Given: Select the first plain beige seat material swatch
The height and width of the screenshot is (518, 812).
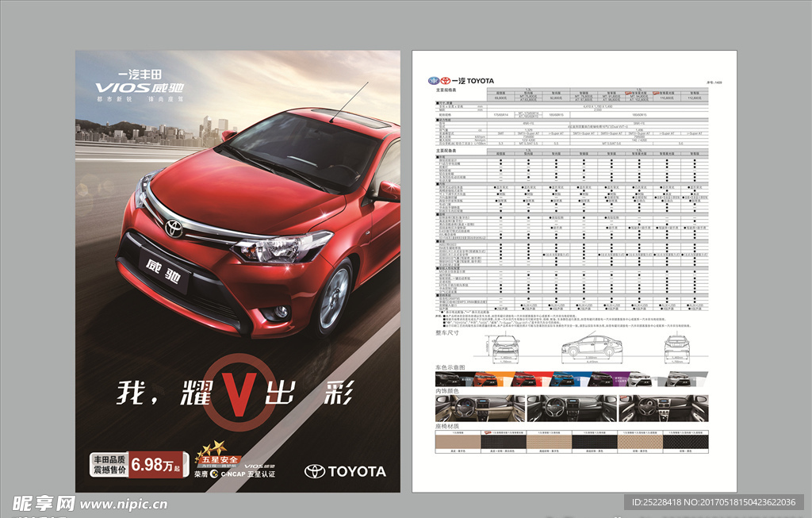Looking at the screenshot, I should pos(458,442).
